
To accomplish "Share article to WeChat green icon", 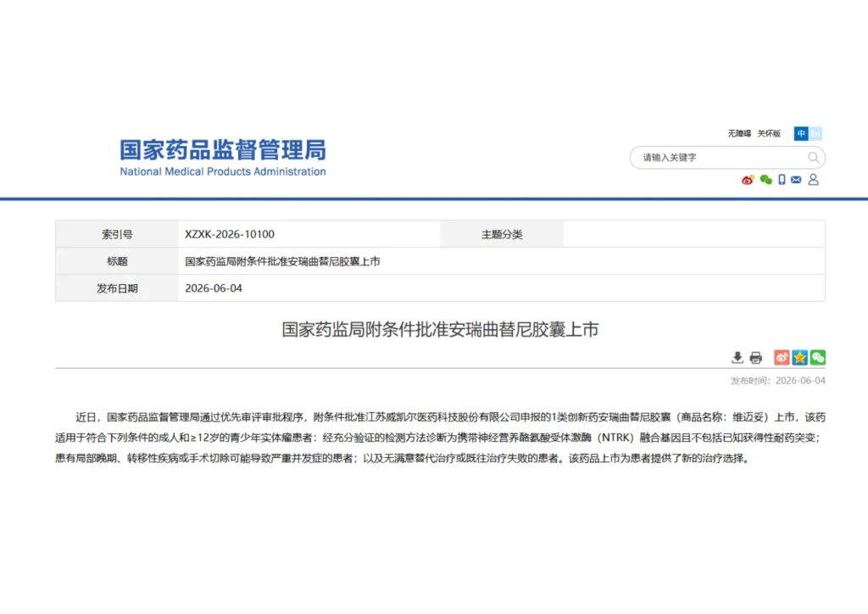I will click(818, 358).
